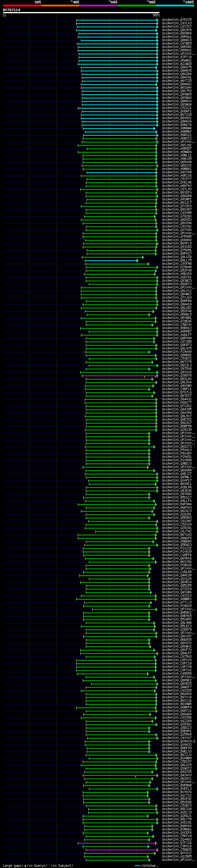Click the short cyan alignment bar for B8LLY5

coord(111,260)
